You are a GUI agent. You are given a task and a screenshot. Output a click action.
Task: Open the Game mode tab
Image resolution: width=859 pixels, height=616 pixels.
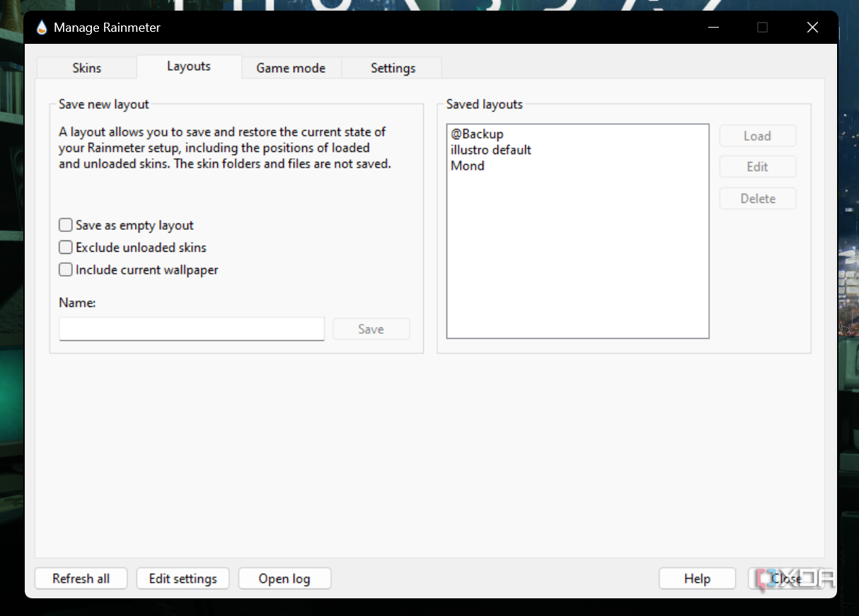[x=291, y=68]
